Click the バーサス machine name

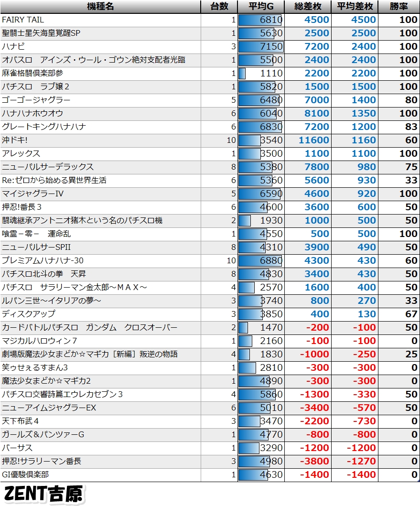point(17,448)
